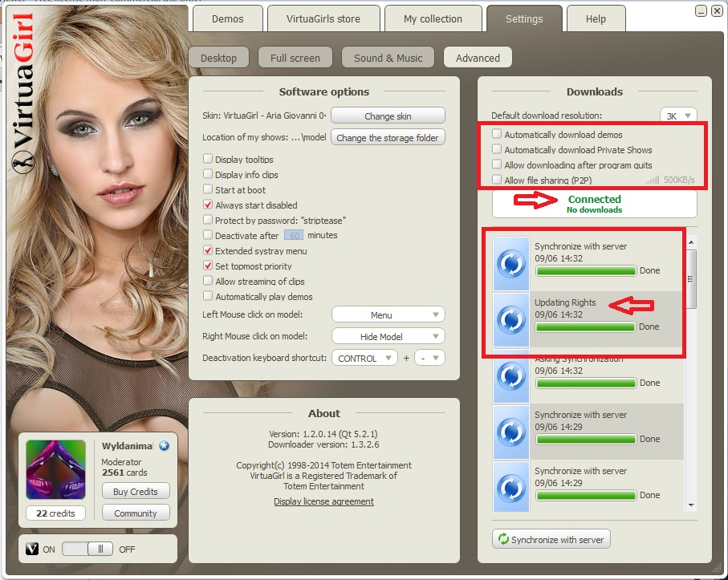This screenshot has height=580, width=728.
Task: Open Sound & Music settings sub-tab
Action: click(388, 58)
